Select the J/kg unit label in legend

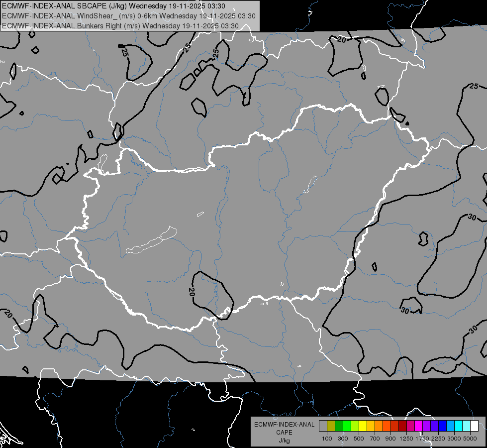pos(284,441)
